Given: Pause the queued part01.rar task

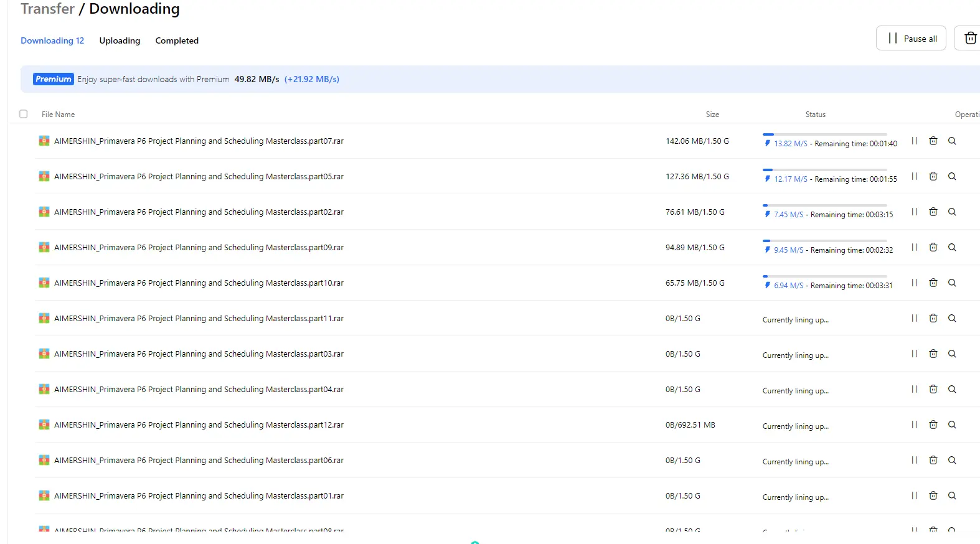Looking at the screenshot, I should 915,495.
